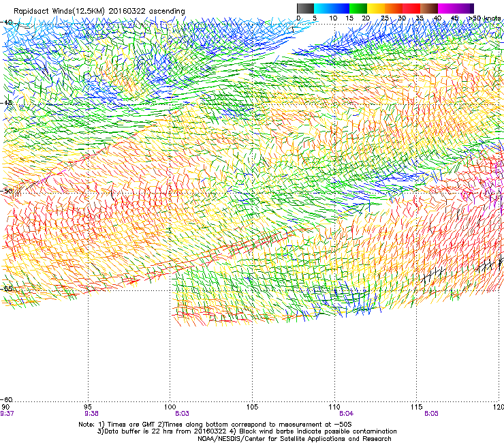Click the title 'Rapidscat Winds(12.5KM) 20160322 ascending'
Viewport: 504px width, 443px height.
99,12
